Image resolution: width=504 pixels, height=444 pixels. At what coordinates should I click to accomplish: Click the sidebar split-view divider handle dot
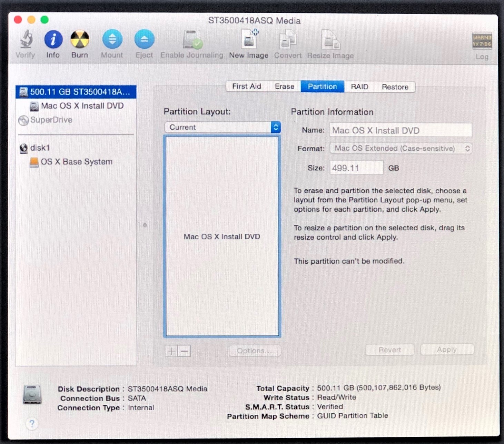point(145,225)
